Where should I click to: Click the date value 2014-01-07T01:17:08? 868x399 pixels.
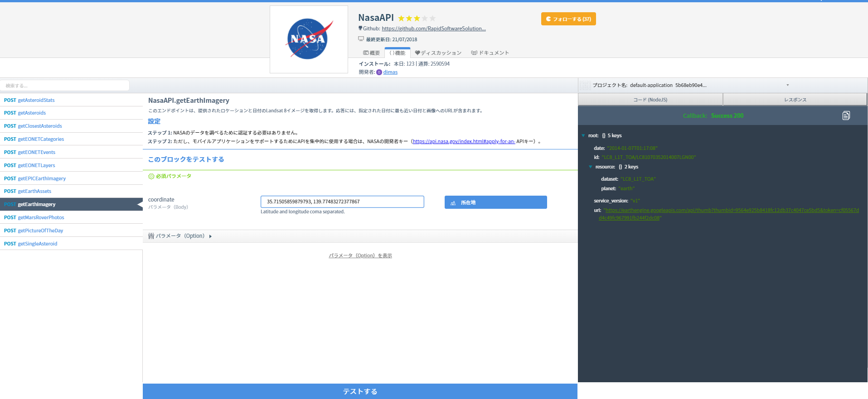[x=632, y=148]
